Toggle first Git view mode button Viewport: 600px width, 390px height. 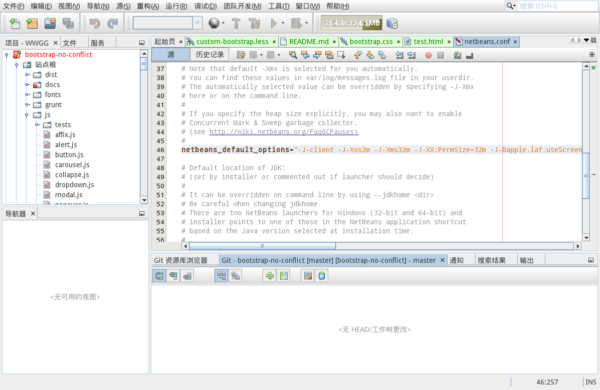[159, 276]
